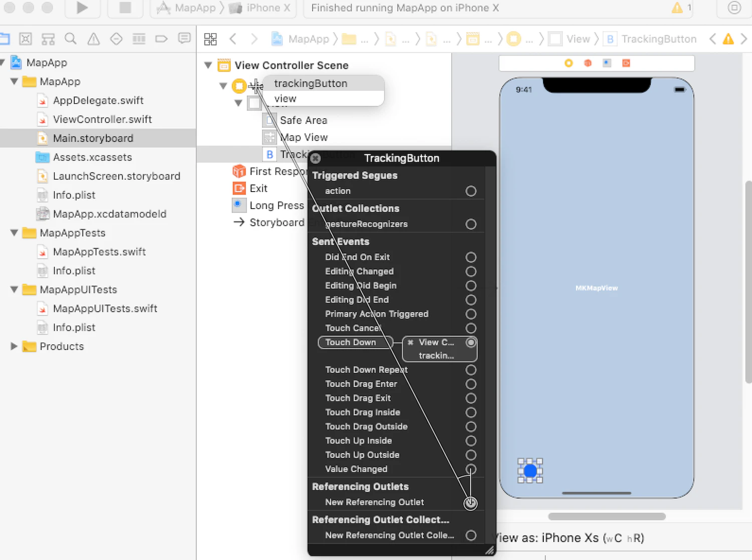Image resolution: width=752 pixels, height=560 pixels.
Task: Open the report navigator icon
Action: coord(184,39)
